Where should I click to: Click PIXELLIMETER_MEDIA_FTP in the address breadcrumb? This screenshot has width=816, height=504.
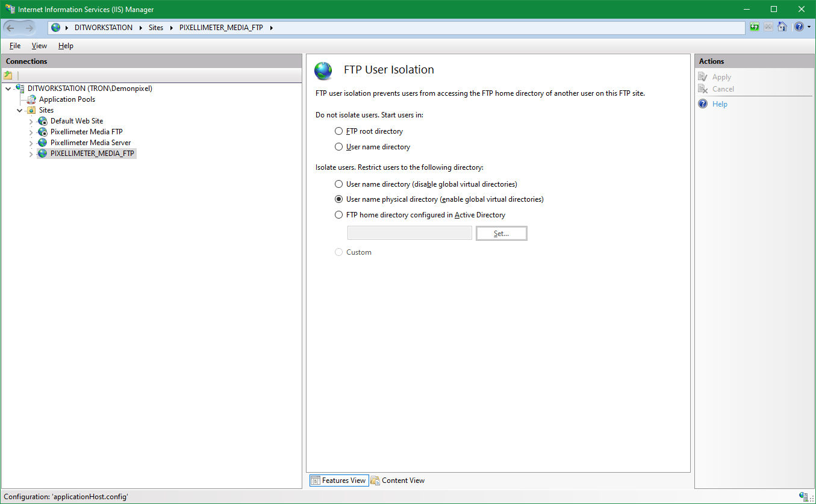coord(221,28)
